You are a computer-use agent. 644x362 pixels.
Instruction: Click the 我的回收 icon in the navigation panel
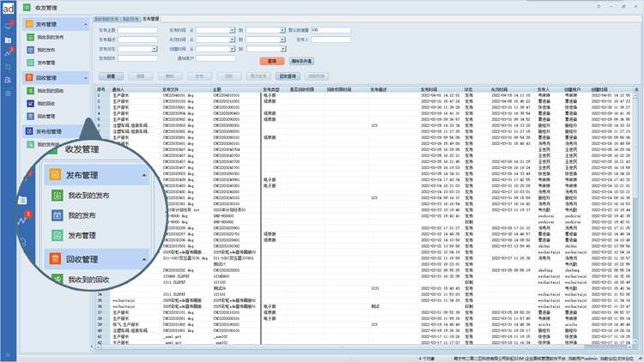(x=29, y=104)
